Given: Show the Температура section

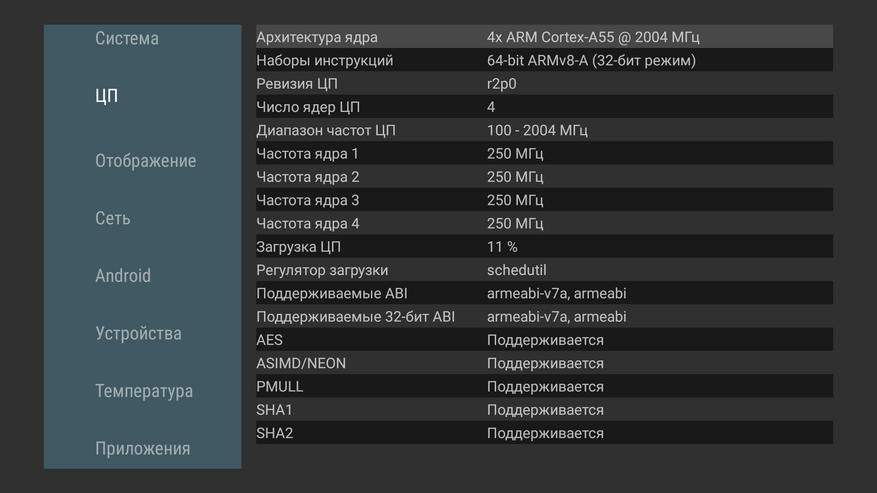Looking at the screenshot, I should (144, 391).
